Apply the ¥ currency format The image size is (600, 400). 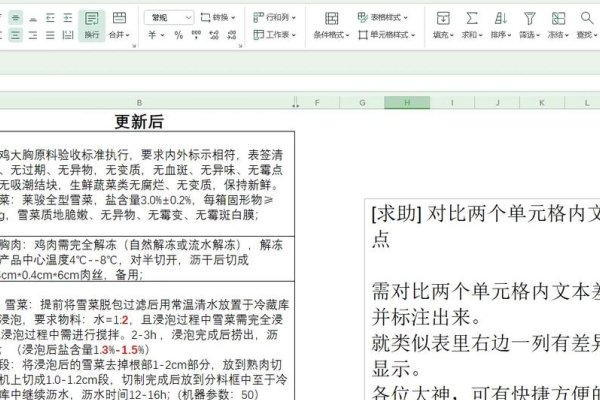click(152, 35)
